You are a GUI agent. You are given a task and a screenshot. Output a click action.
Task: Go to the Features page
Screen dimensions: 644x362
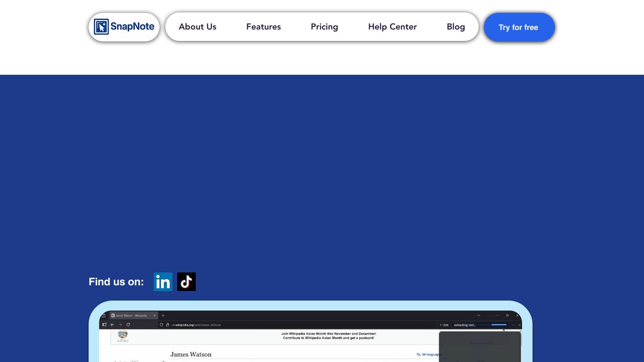[x=263, y=27]
